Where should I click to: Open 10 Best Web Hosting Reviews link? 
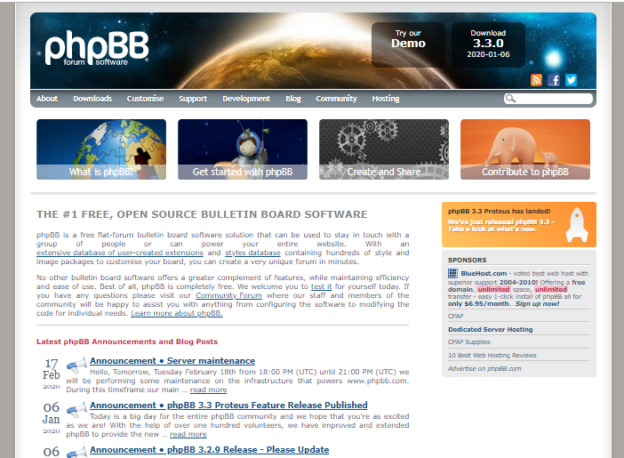(x=492, y=355)
